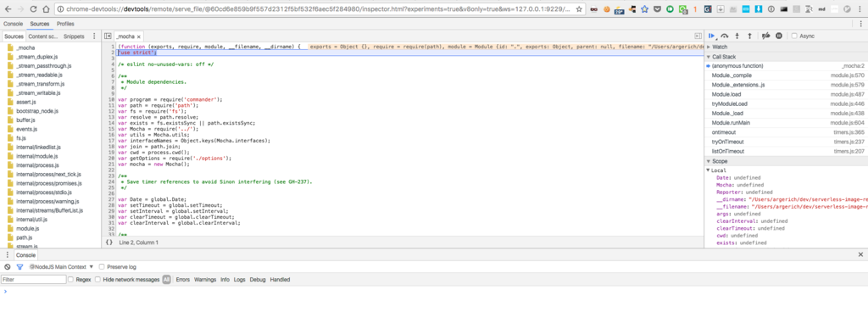Viewport: 868px width, 329px height.
Task: Select tryOnTimeout call stack frame
Action: coord(787,142)
